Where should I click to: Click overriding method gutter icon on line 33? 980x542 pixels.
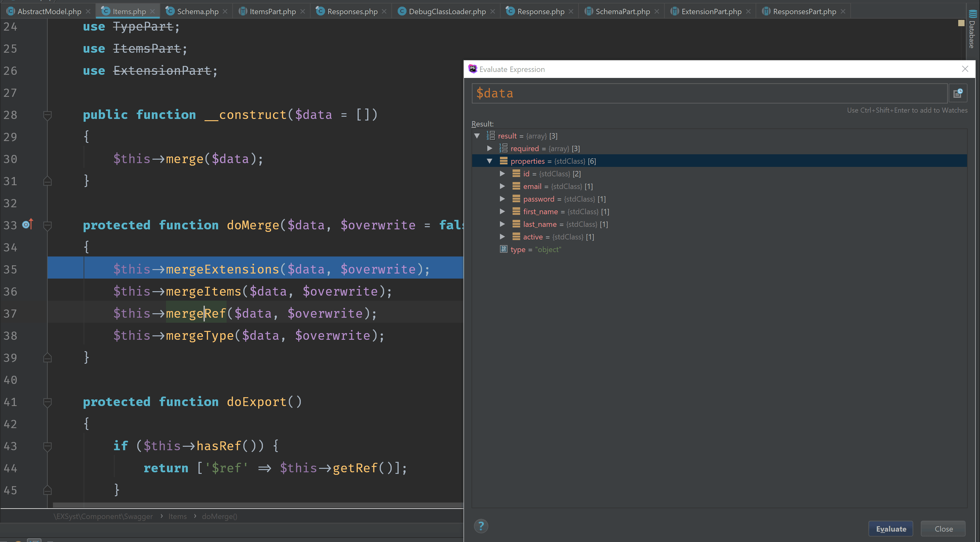(x=28, y=224)
